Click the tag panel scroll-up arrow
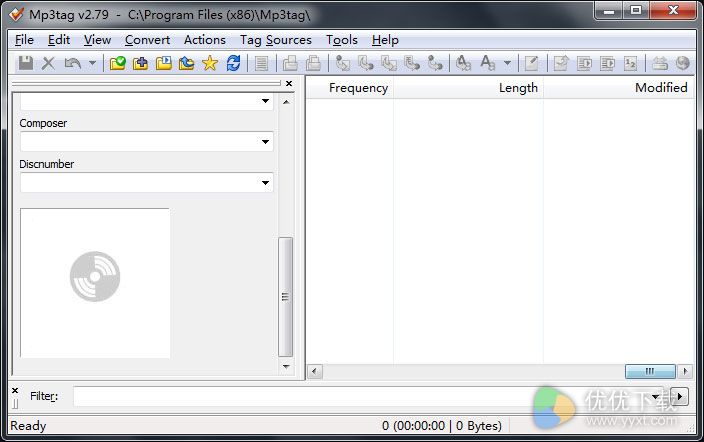 coord(286,102)
